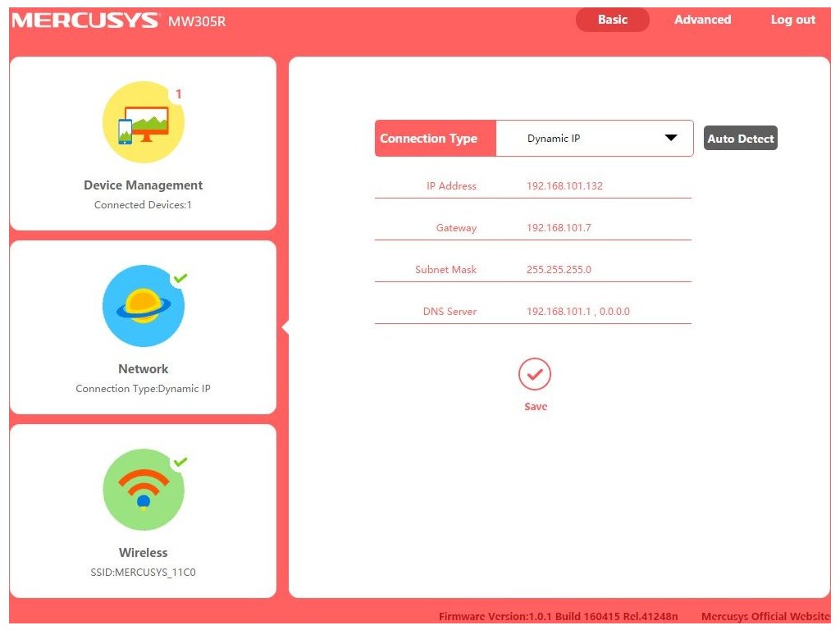
Task: Switch to the Basic tab
Action: pyautogui.click(x=612, y=20)
